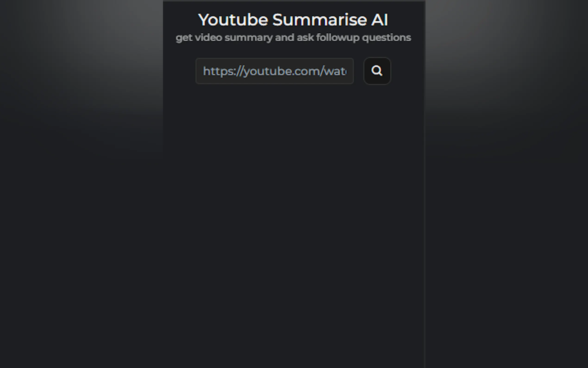Click the thin top border of panel
Viewport: 588px width, 368px height.
point(294,1)
